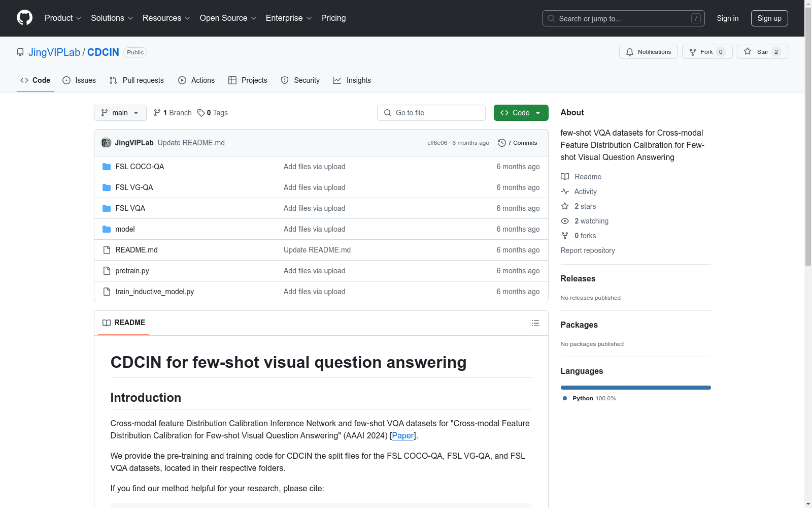Switch to the Actions tab

pos(196,80)
